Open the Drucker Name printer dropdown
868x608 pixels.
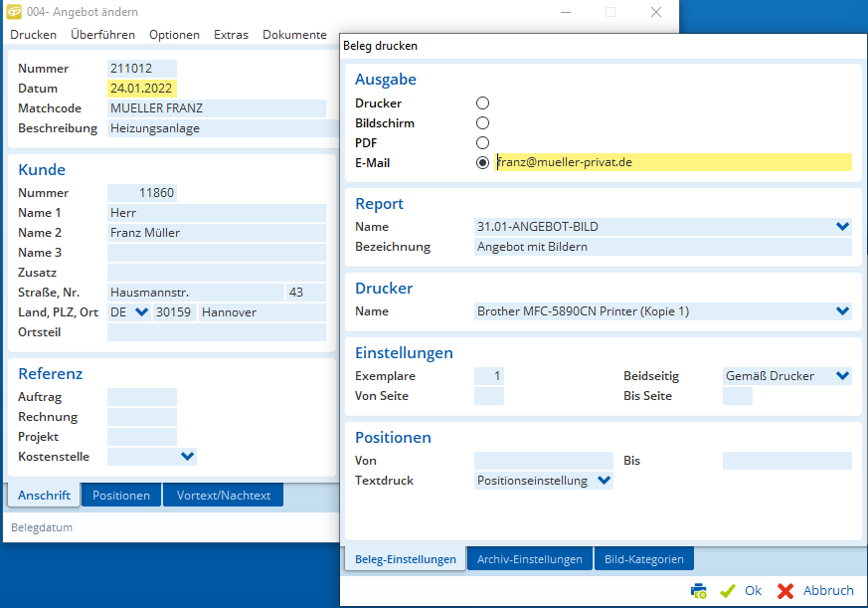pyautogui.click(x=842, y=311)
